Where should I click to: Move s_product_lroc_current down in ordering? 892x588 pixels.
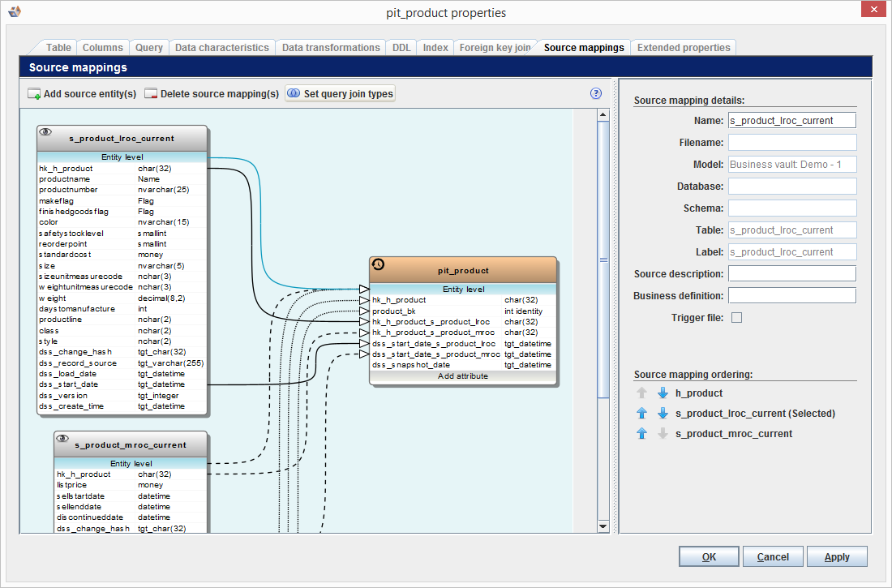tap(663, 414)
